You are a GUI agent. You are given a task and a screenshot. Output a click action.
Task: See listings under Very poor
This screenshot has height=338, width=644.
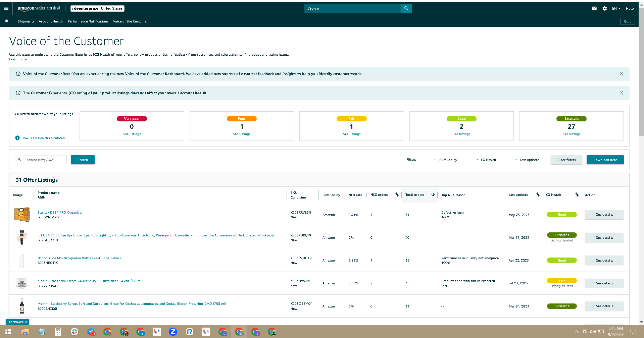pyautogui.click(x=132, y=134)
